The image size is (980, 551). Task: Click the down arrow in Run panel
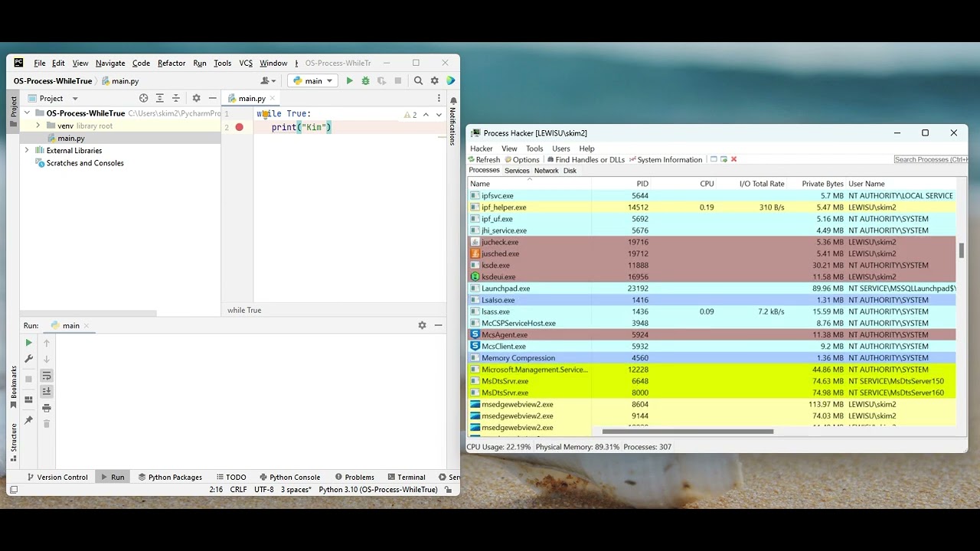(46, 358)
